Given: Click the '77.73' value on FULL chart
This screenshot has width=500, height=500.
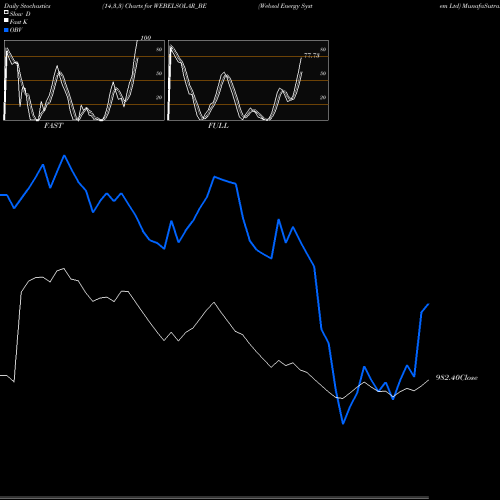Looking at the screenshot, I should (x=312, y=55).
